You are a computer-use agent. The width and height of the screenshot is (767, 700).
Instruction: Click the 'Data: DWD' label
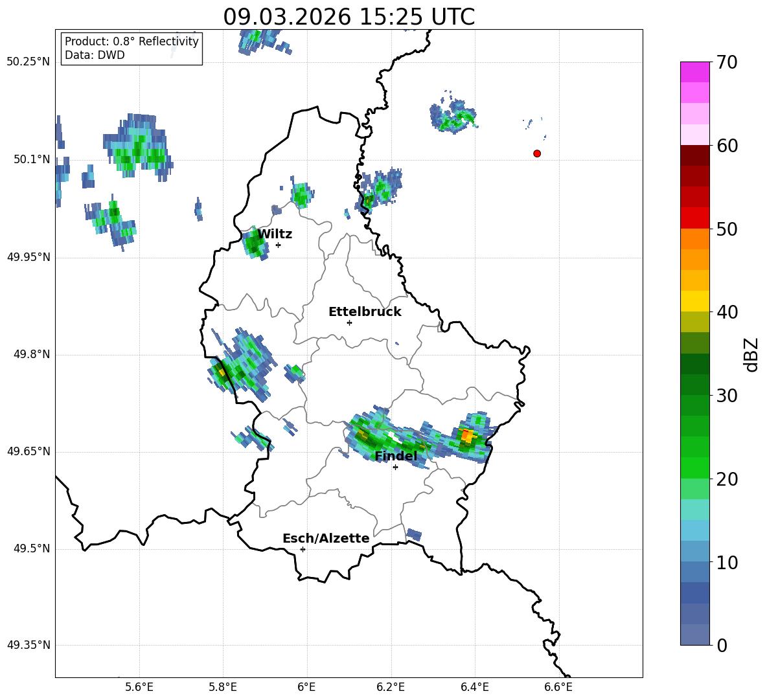95,55
